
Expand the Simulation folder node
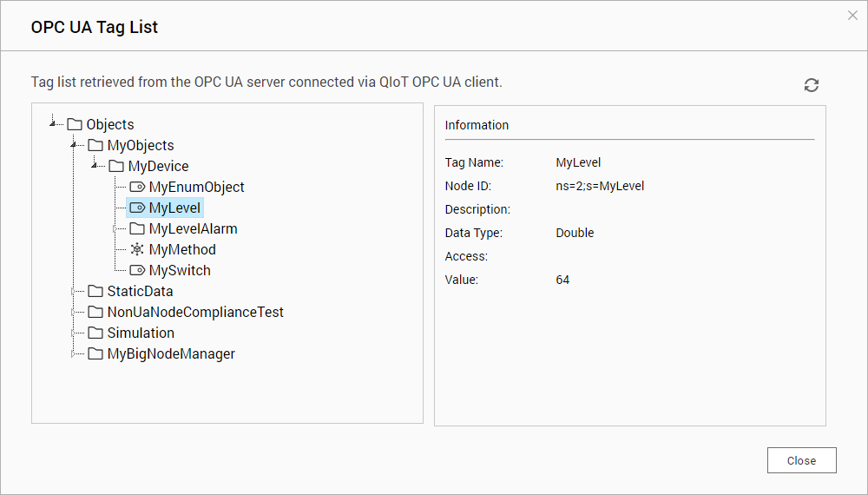point(74,333)
